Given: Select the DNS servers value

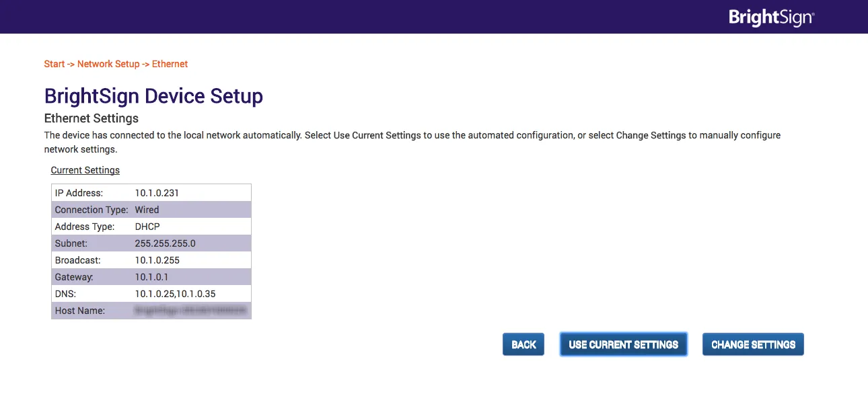Looking at the screenshot, I should click(x=175, y=294).
